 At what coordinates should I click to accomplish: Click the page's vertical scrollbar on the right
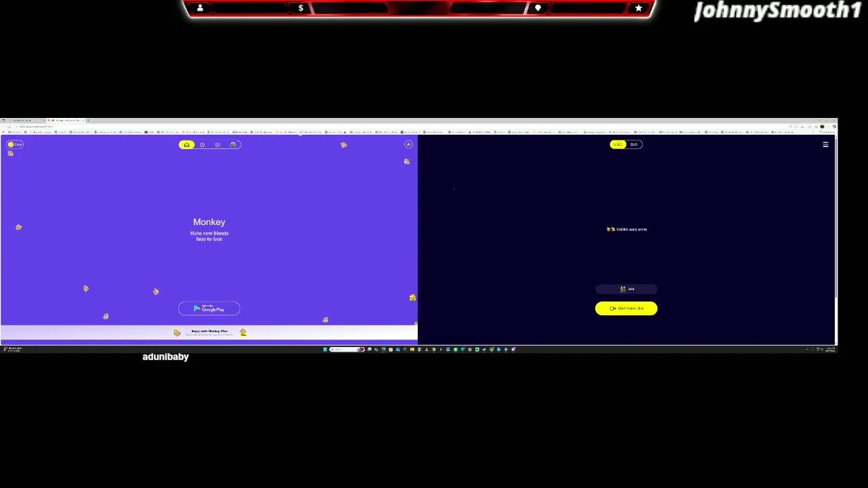835,217
